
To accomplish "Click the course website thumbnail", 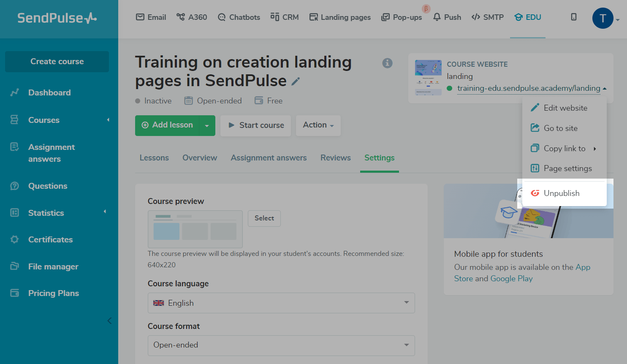I will [x=428, y=77].
